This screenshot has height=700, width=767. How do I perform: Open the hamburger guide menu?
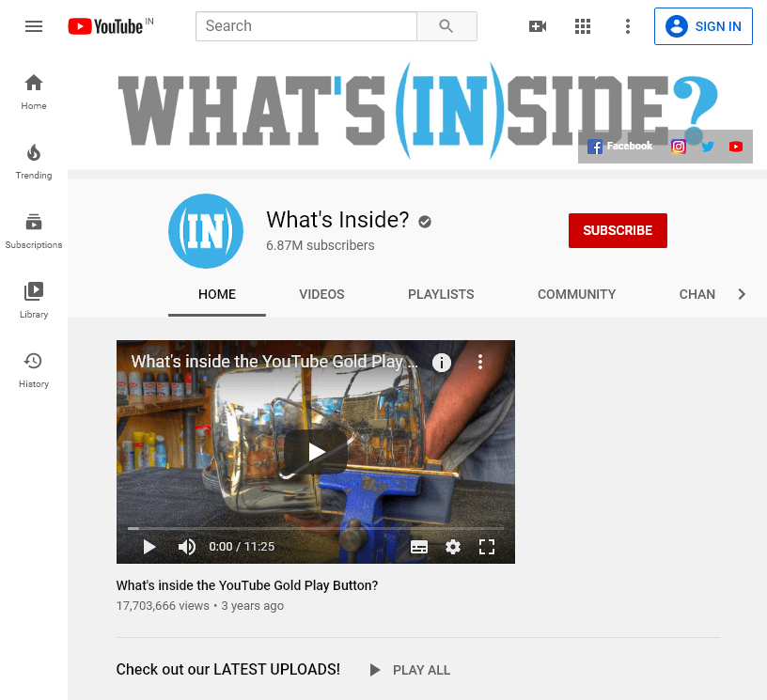(x=34, y=26)
